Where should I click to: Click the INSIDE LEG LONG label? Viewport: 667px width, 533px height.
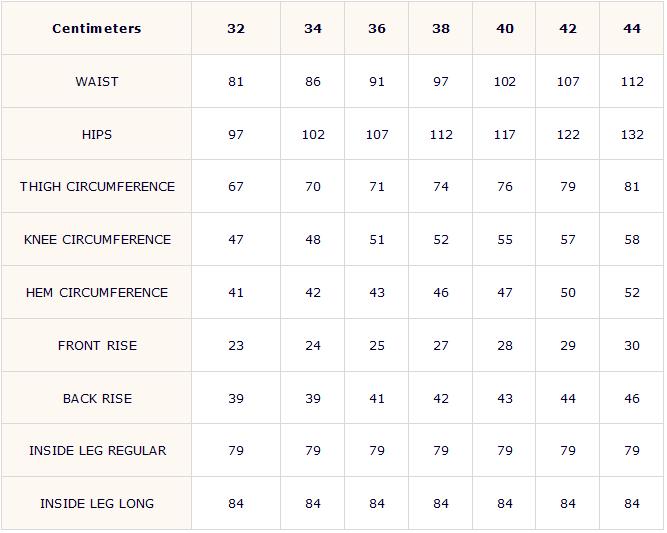[x=97, y=503]
